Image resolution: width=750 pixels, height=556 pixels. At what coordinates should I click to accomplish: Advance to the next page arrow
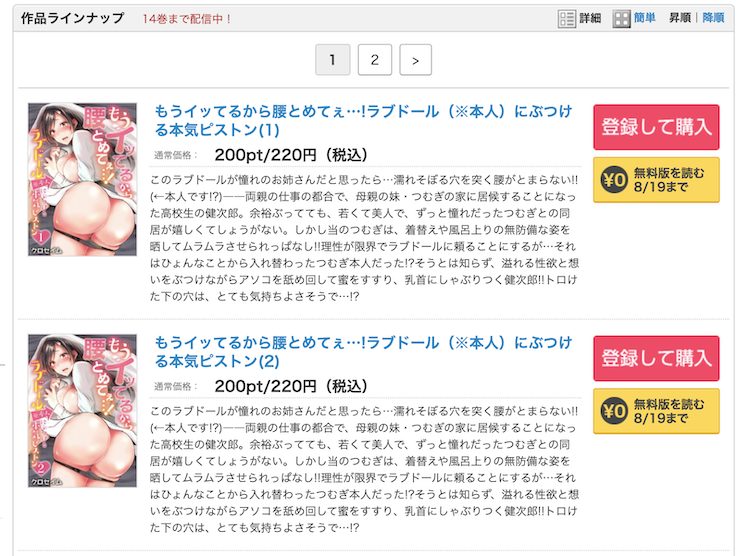point(416,60)
